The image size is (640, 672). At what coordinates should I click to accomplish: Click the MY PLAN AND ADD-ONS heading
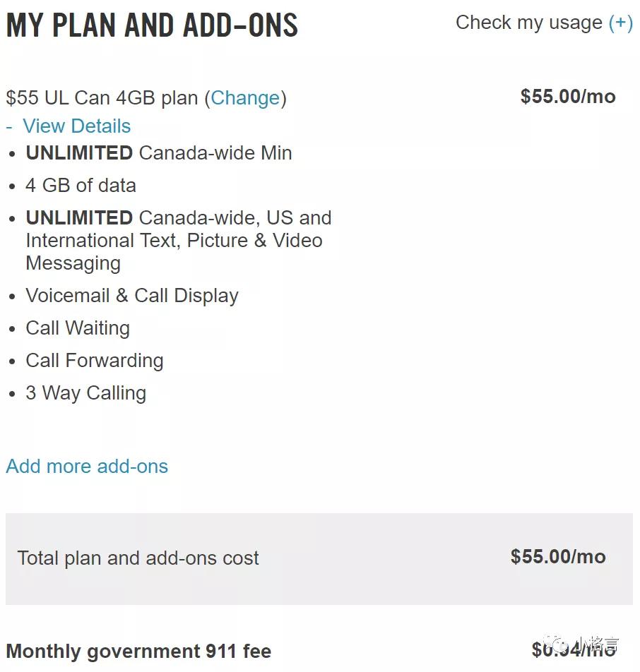(152, 25)
